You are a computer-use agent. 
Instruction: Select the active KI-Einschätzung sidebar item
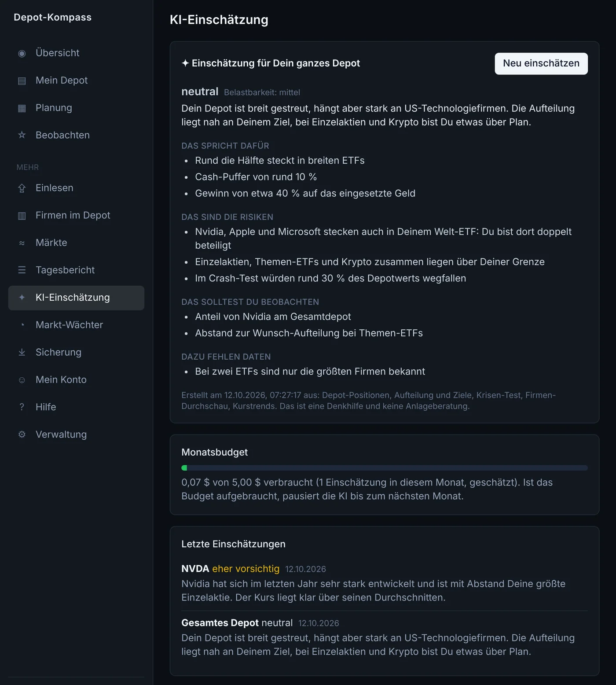[x=76, y=298]
